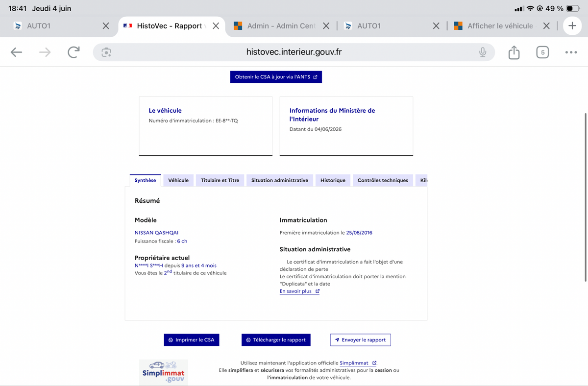Tap the camera lens icon in address bar
This screenshot has height=386, width=588.
pyautogui.click(x=106, y=52)
